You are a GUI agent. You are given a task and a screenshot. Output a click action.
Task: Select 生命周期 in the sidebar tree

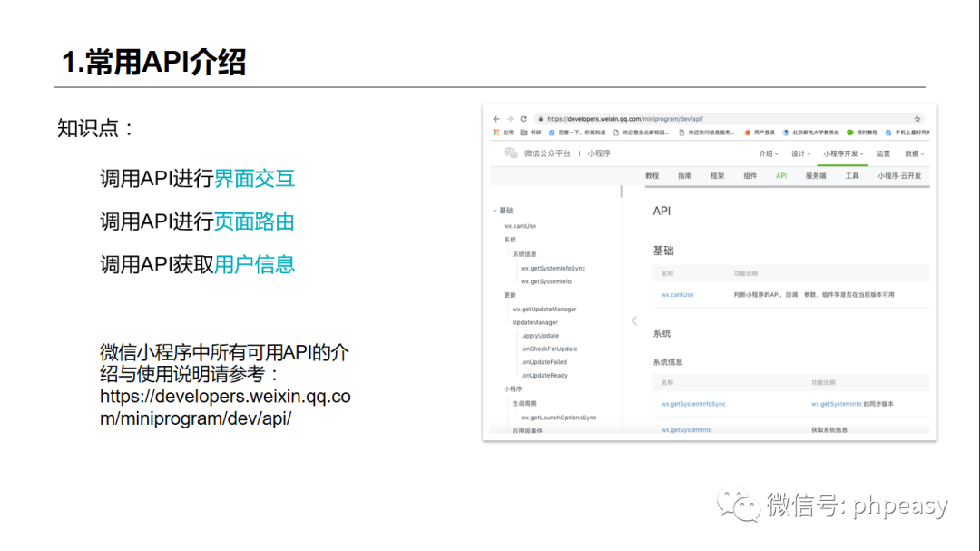(x=524, y=404)
